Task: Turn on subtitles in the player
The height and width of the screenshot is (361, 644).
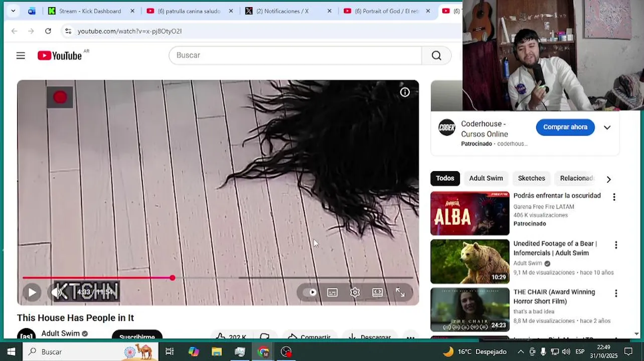Action: (x=333, y=292)
